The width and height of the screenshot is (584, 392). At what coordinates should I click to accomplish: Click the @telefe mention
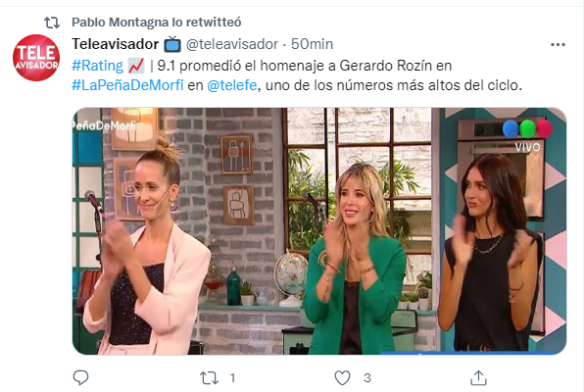click(x=231, y=85)
